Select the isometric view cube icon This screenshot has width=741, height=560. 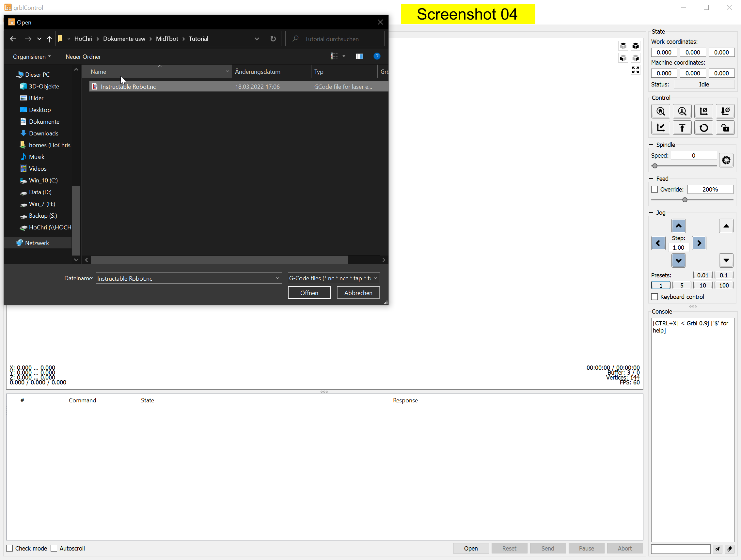[x=636, y=46]
